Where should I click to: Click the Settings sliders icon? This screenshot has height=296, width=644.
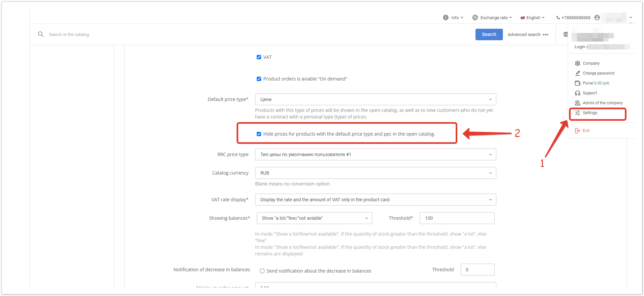pos(577,113)
